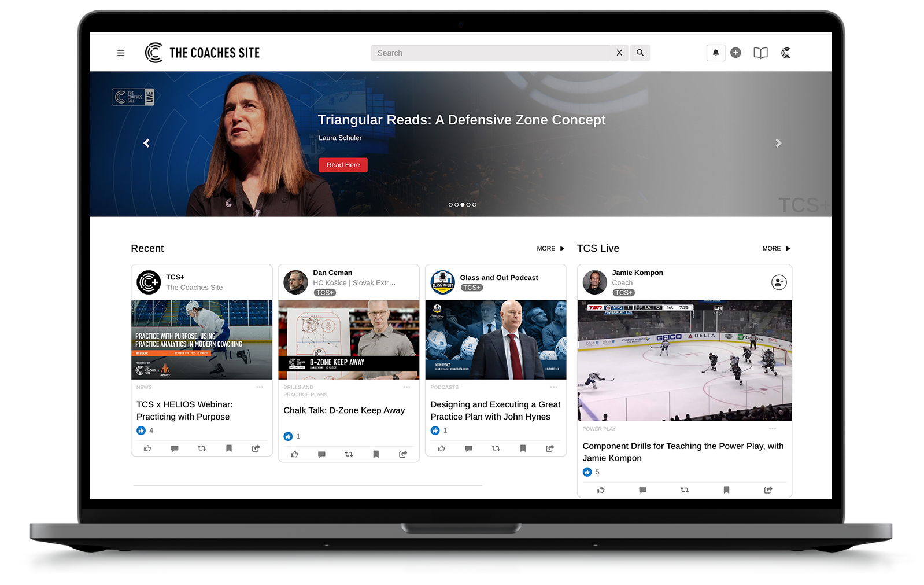The height and width of the screenshot is (585, 924).
Task: Like the HELIOS Webinar post
Action: [x=147, y=448]
